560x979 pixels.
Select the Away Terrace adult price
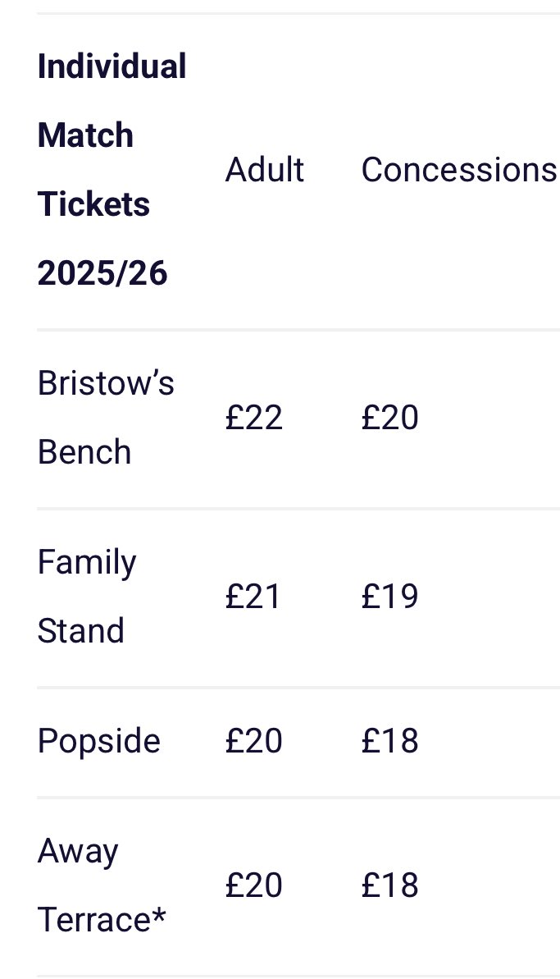coord(253,885)
